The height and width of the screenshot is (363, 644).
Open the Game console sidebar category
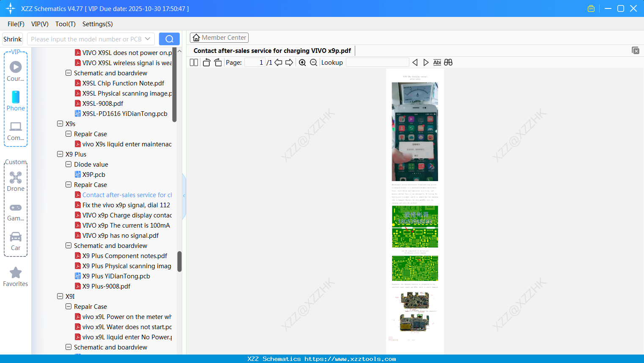(16, 212)
